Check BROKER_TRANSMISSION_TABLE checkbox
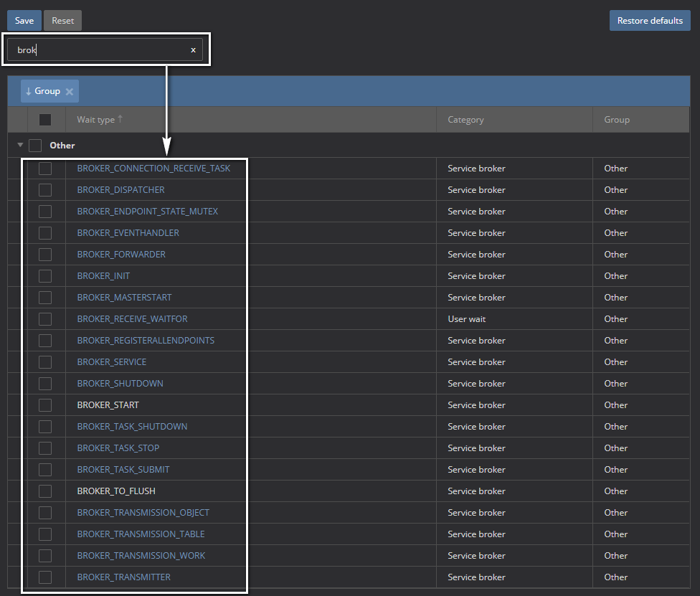700x596 pixels. [x=45, y=534]
